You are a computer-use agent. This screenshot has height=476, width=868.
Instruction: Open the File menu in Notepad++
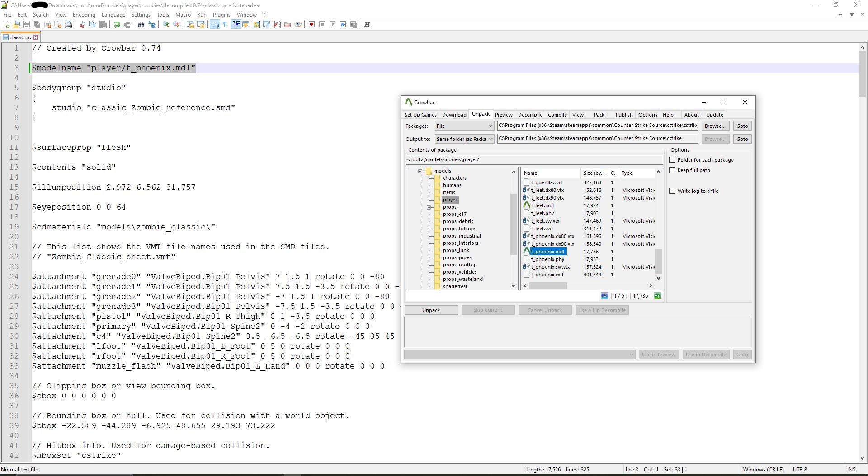tap(7, 15)
